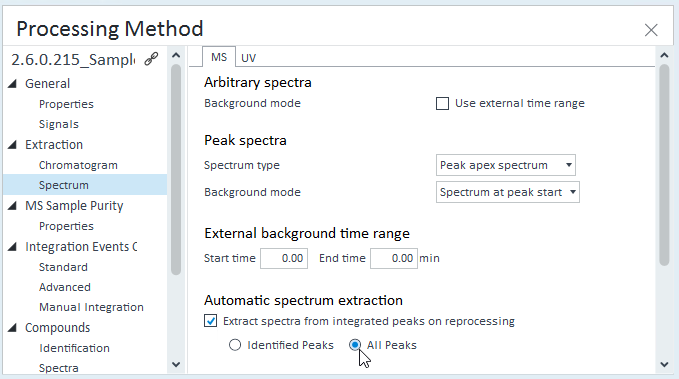This screenshot has width=679, height=379.
Task: Enable Use external time range checkbox
Action: pos(442,104)
